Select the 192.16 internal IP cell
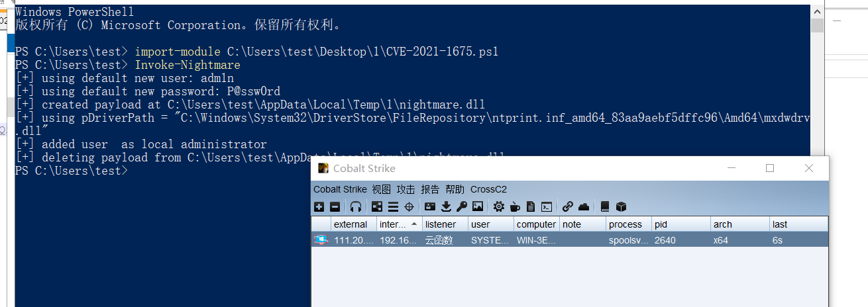 [x=400, y=240]
